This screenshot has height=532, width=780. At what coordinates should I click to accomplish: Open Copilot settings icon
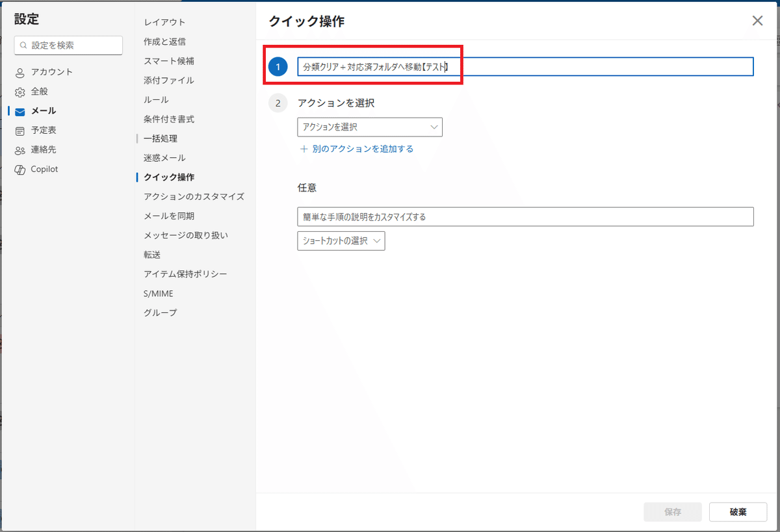click(19, 170)
